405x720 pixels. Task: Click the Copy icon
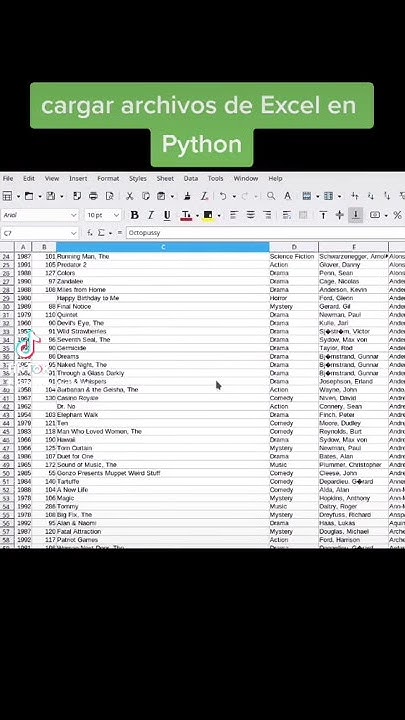pos(146,196)
